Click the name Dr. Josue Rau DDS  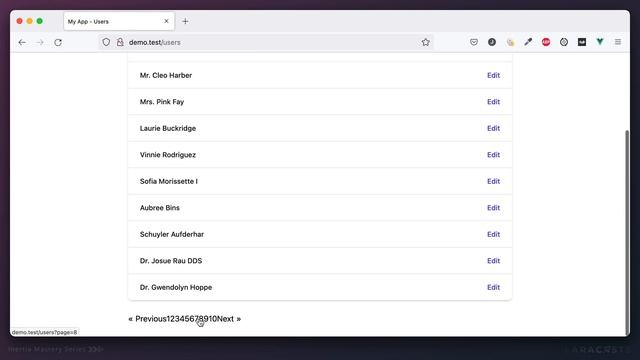click(171, 261)
